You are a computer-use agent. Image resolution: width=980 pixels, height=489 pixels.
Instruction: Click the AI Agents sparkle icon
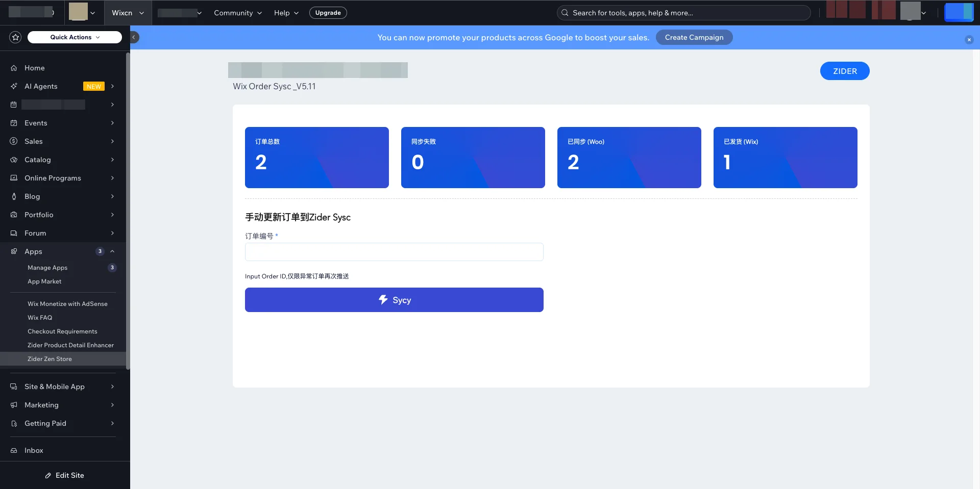14,86
